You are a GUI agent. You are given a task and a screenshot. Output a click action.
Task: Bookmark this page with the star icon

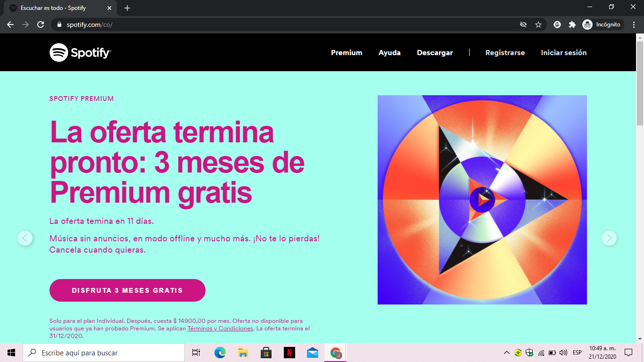[538, 25]
